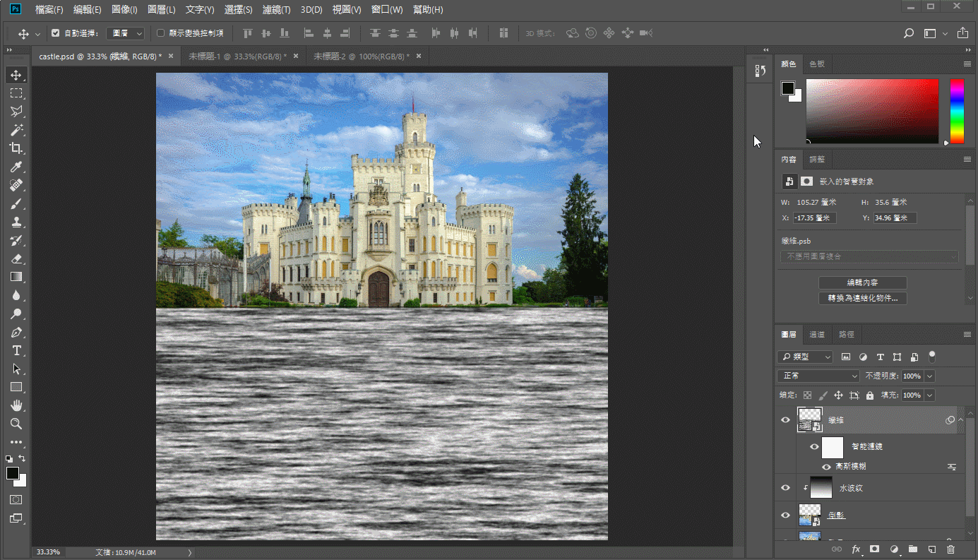
Task: Select the Crop tool
Action: click(16, 148)
